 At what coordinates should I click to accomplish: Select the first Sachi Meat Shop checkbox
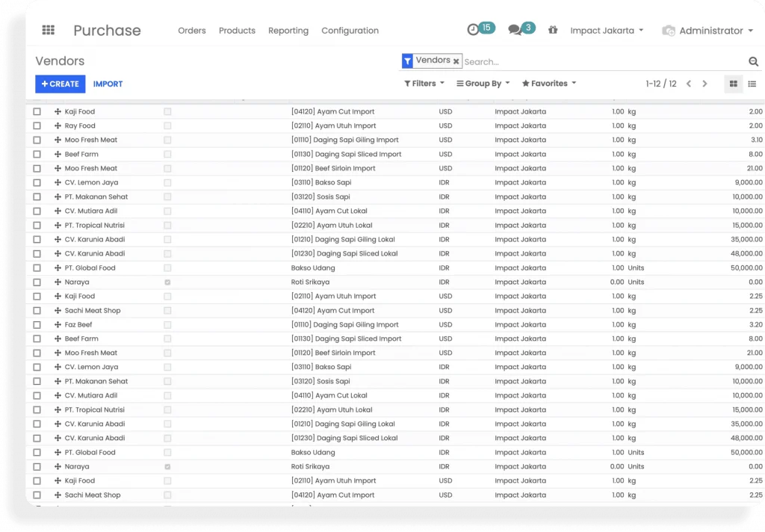tap(37, 310)
